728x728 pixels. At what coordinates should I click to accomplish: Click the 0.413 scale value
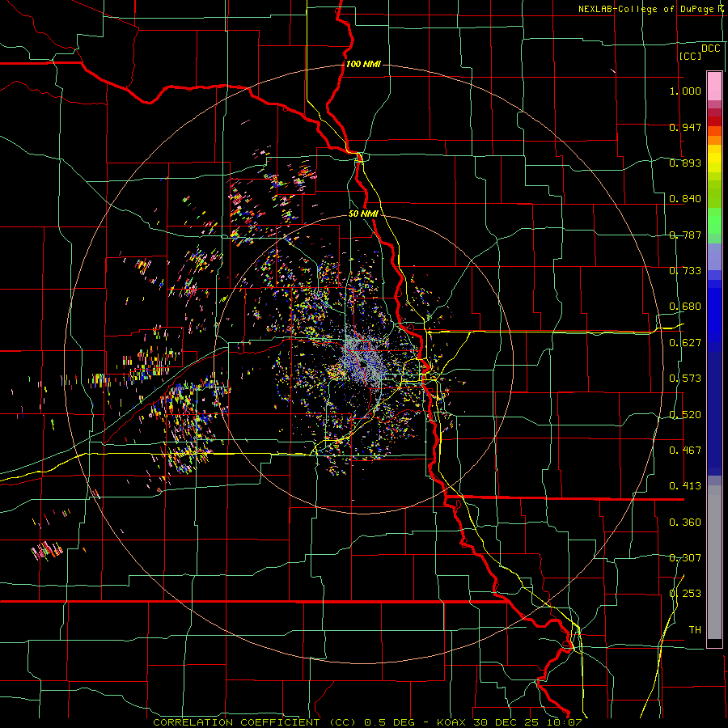685,486
